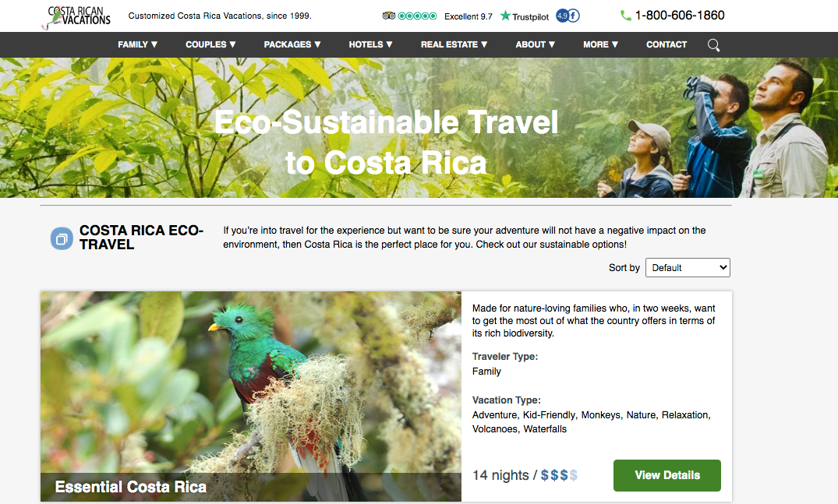Expand the Hotels dropdown menu
Viewport: 838px width, 504px height.
[x=371, y=44]
